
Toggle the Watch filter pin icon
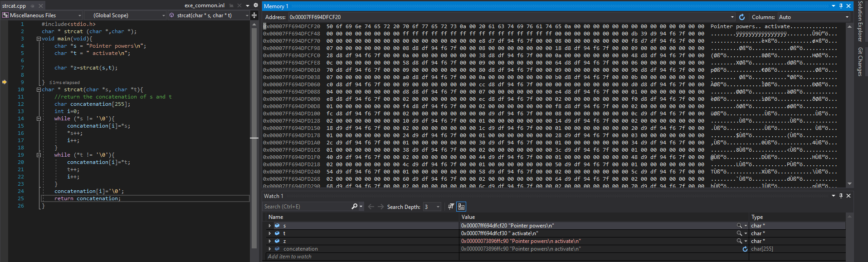pos(451,207)
